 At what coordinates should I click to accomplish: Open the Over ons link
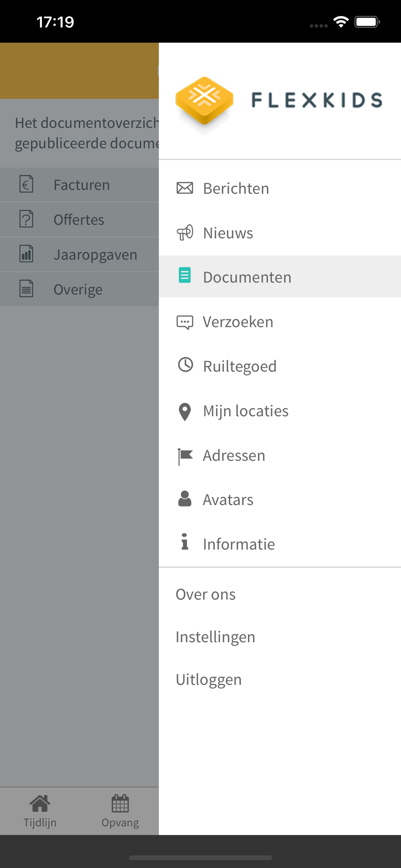(x=206, y=594)
